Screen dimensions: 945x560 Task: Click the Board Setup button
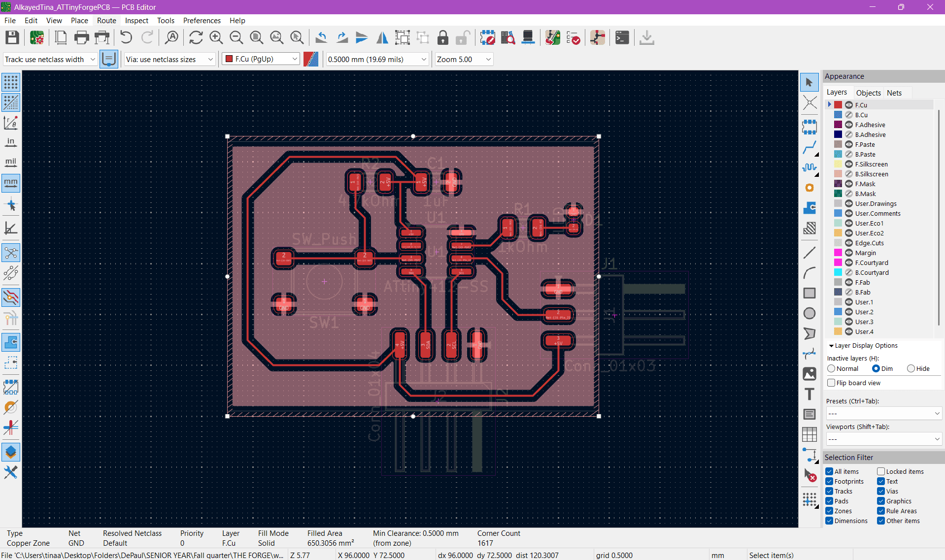pos(37,37)
